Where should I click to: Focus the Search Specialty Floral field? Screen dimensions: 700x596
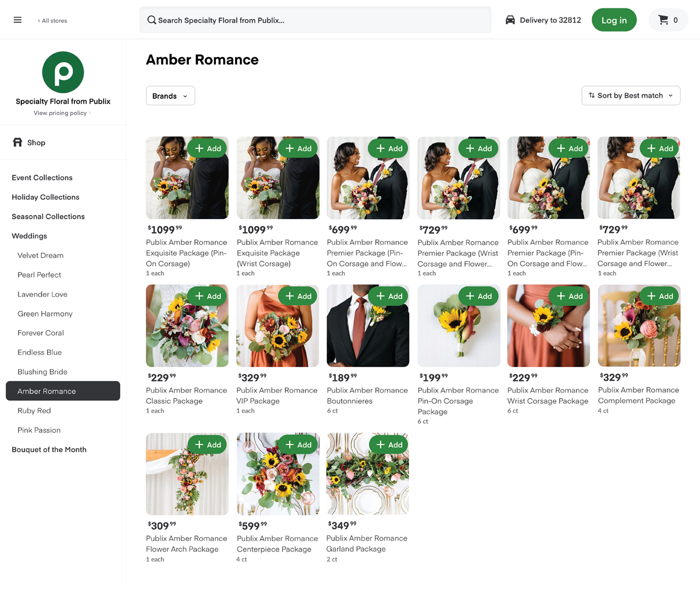pos(315,20)
